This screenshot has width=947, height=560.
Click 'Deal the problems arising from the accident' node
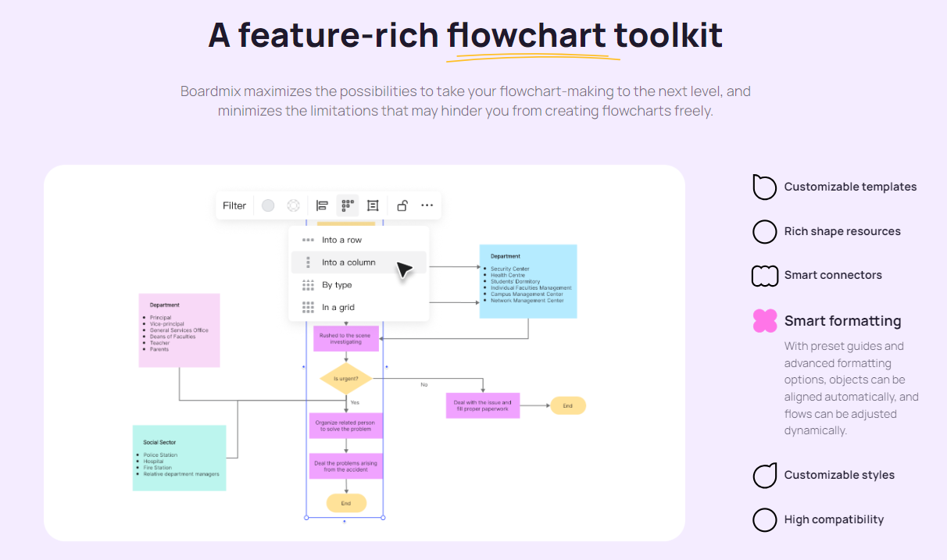coord(346,466)
